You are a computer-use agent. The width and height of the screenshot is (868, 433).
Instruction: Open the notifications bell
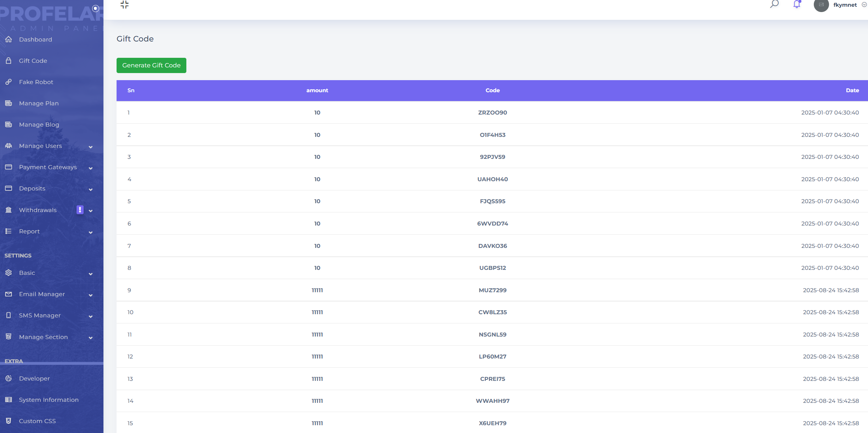click(796, 4)
